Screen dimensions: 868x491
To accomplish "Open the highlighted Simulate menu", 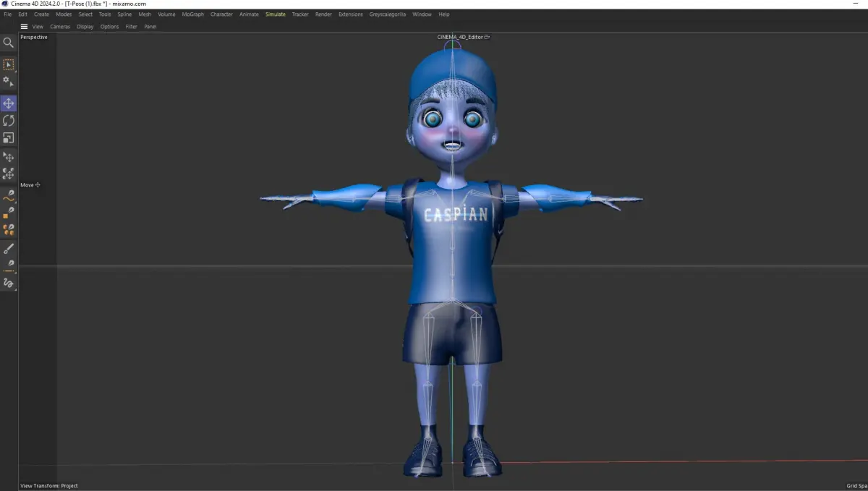I will tap(276, 14).
